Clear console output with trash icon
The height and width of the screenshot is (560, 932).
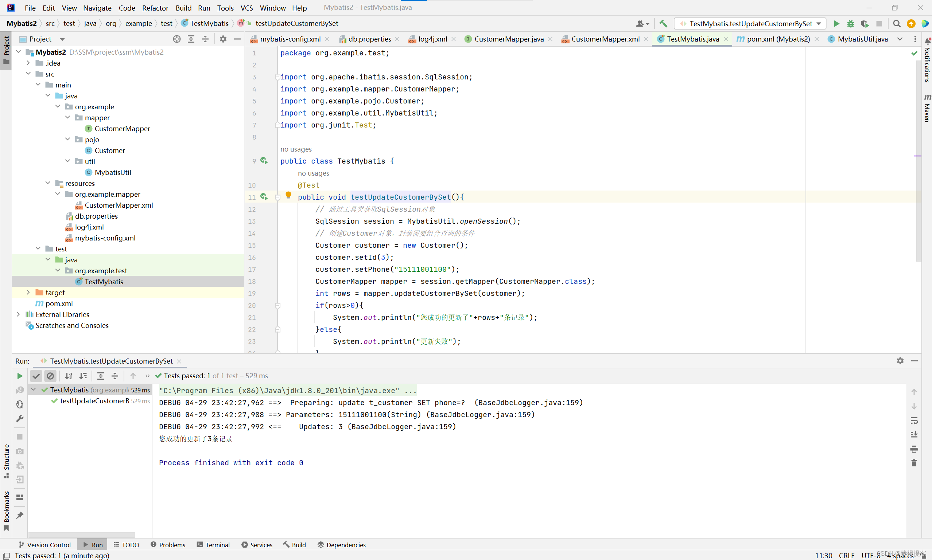[x=914, y=463]
